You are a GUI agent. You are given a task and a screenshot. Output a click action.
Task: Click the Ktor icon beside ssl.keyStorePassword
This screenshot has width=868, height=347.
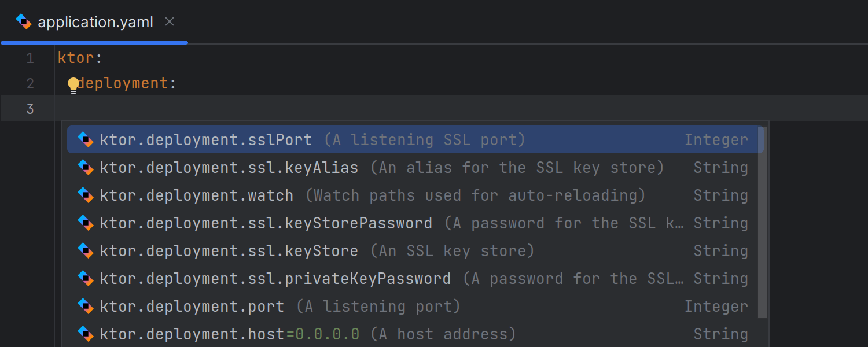point(85,223)
